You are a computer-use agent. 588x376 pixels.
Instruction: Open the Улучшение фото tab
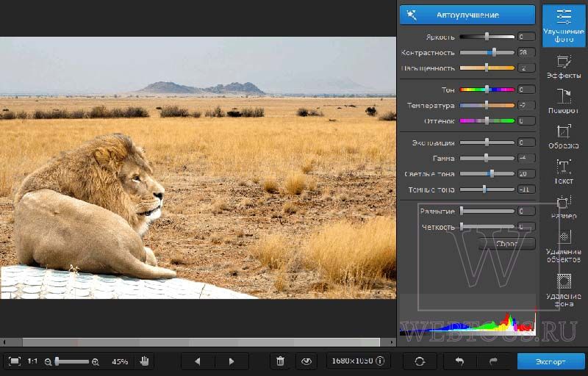coord(564,26)
